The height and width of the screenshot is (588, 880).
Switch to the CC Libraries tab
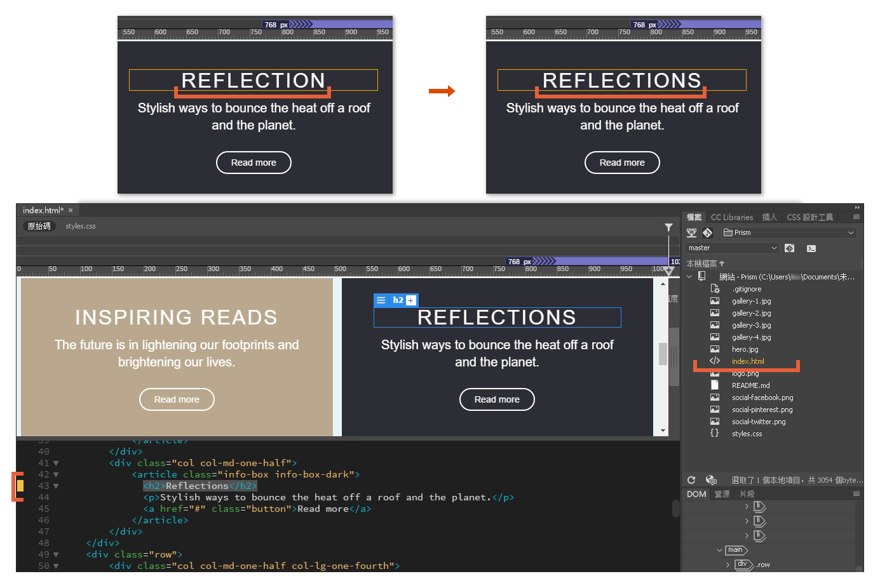[x=732, y=217]
